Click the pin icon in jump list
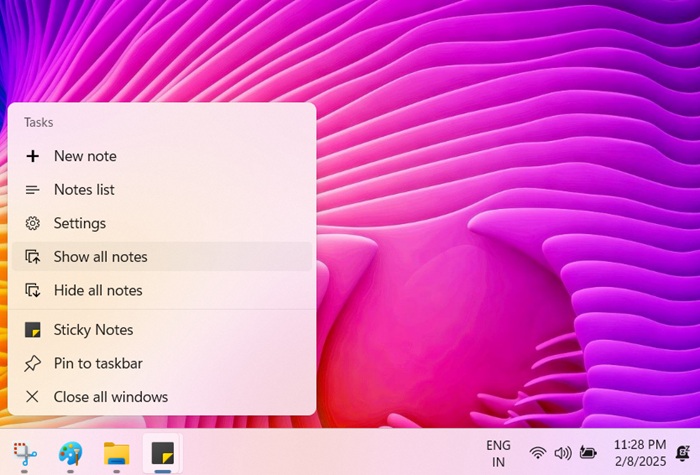 pos(32,363)
